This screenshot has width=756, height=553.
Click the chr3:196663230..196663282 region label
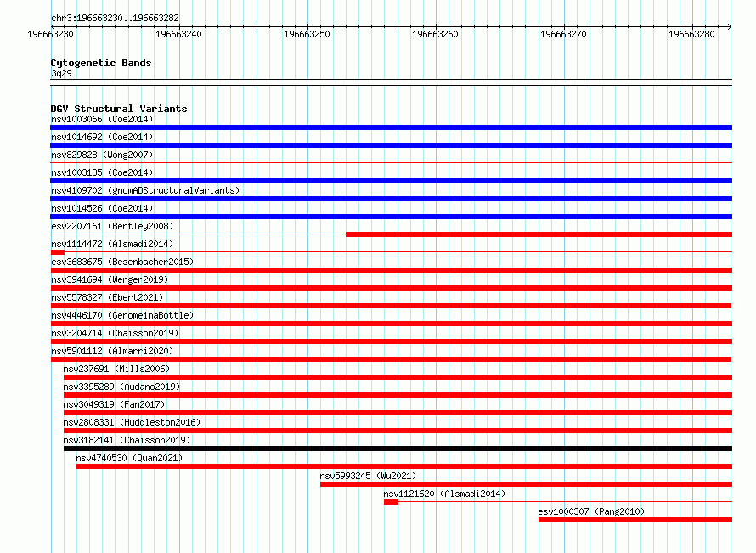point(115,18)
